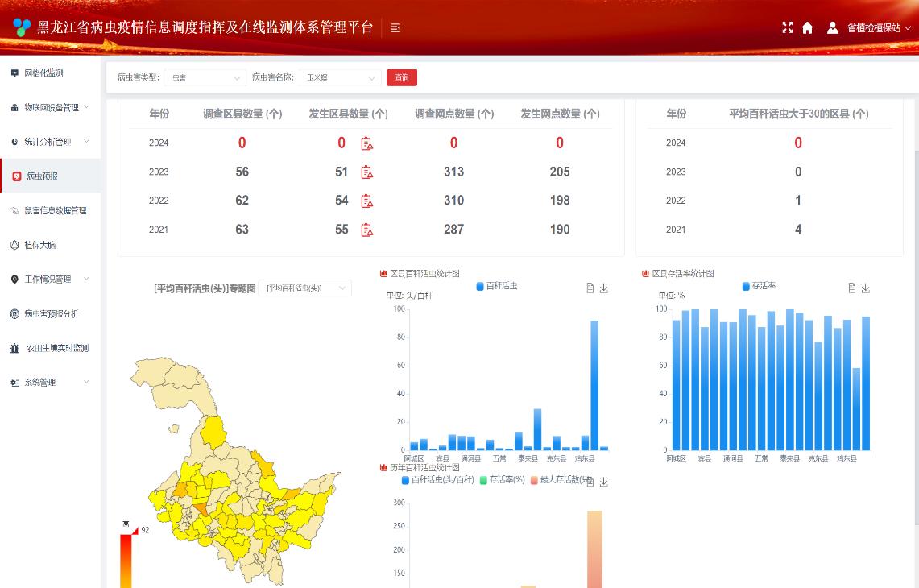This screenshot has height=588, width=919.
Task: Click the sidebar collapse icon next to the title
Action: 395,27
